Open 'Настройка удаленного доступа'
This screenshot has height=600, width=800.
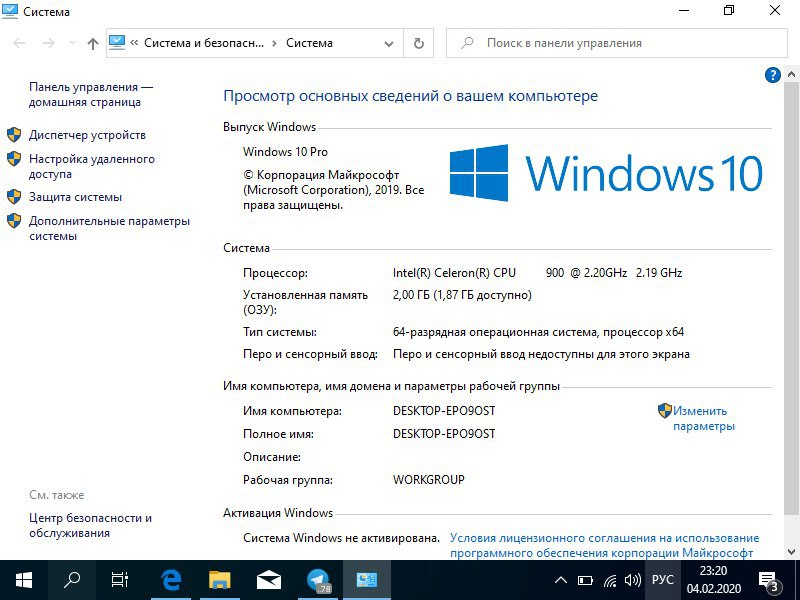click(92, 166)
